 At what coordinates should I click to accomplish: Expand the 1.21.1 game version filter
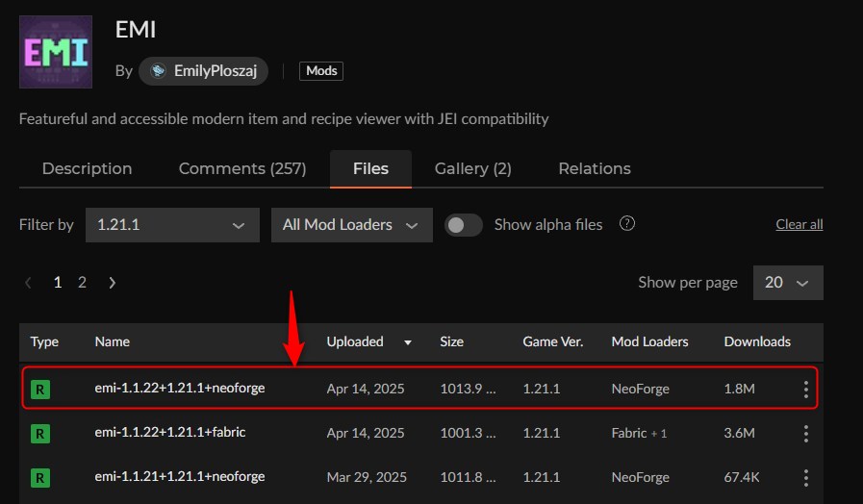click(x=172, y=224)
